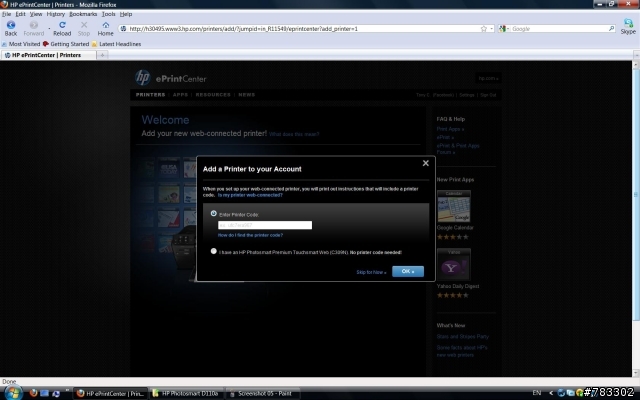Bookmark this page with the star icon
The width and height of the screenshot is (640, 400).
pos(484,29)
